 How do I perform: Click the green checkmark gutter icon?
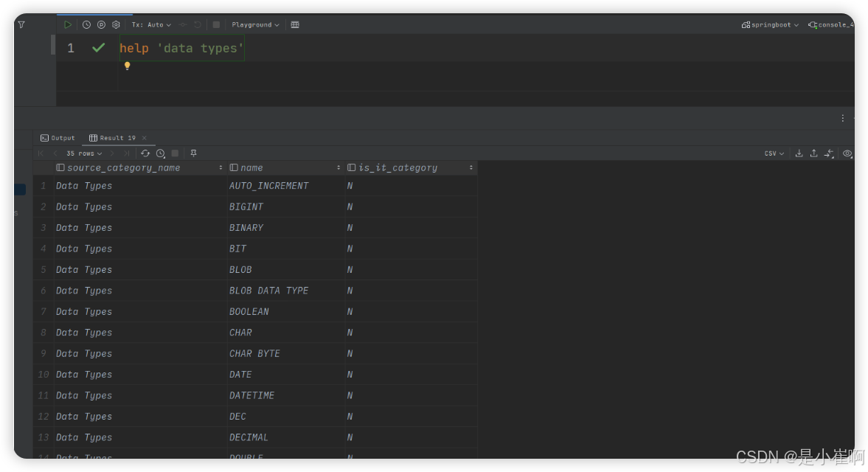tap(99, 48)
